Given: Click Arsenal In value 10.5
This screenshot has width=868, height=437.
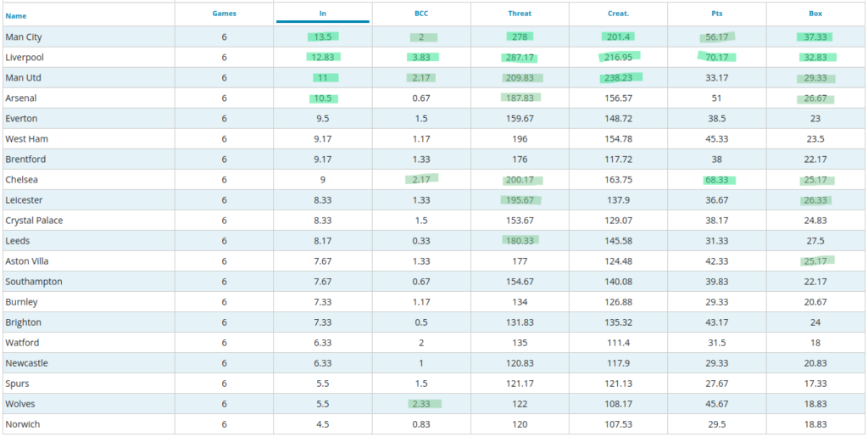Looking at the screenshot, I should pyautogui.click(x=323, y=98).
